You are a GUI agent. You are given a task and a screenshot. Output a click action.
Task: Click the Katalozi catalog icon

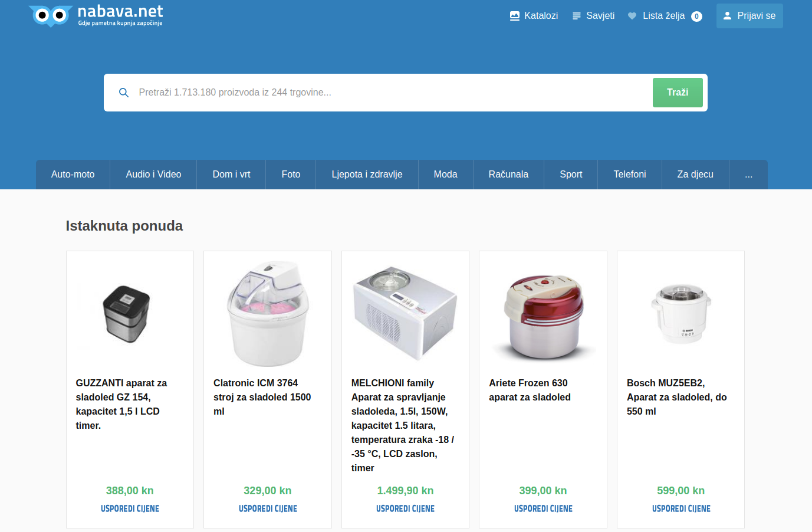[515, 16]
